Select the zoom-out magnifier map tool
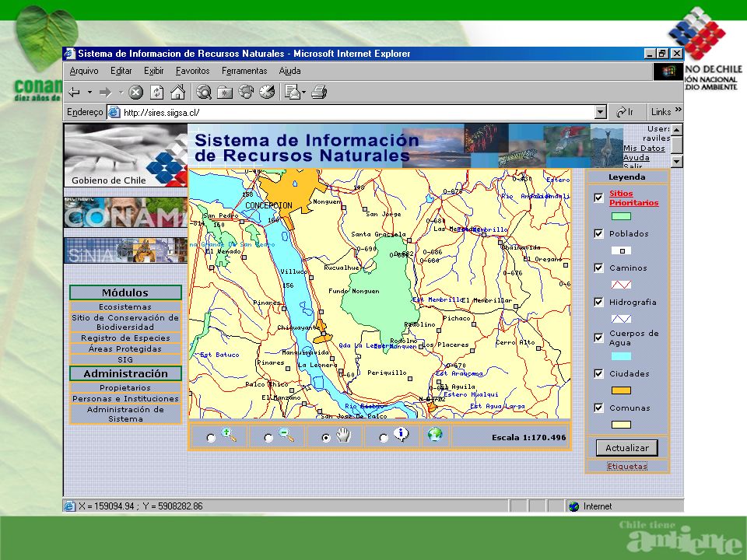The width and height of the screenshot is (747, 560). click(286, 436)
